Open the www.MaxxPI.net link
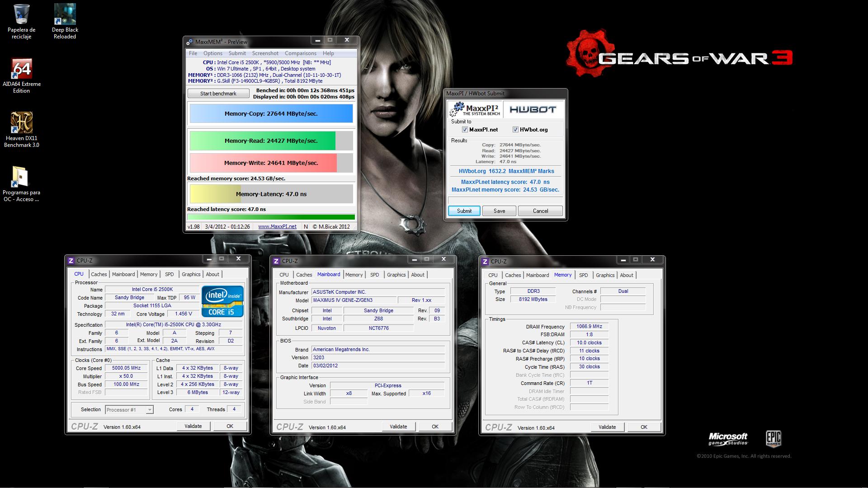868x488 pixels. (x=278, y=227)
